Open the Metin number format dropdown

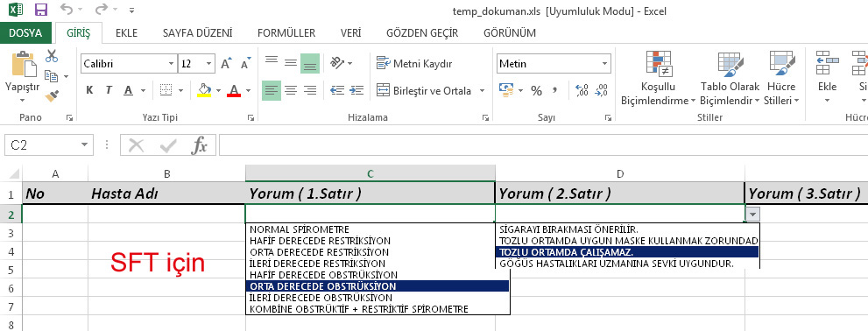click(604, 64)
